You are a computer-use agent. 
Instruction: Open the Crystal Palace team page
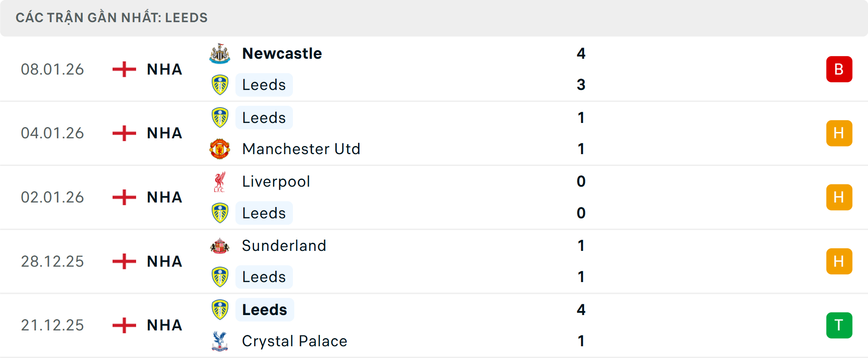coord(294,341)
